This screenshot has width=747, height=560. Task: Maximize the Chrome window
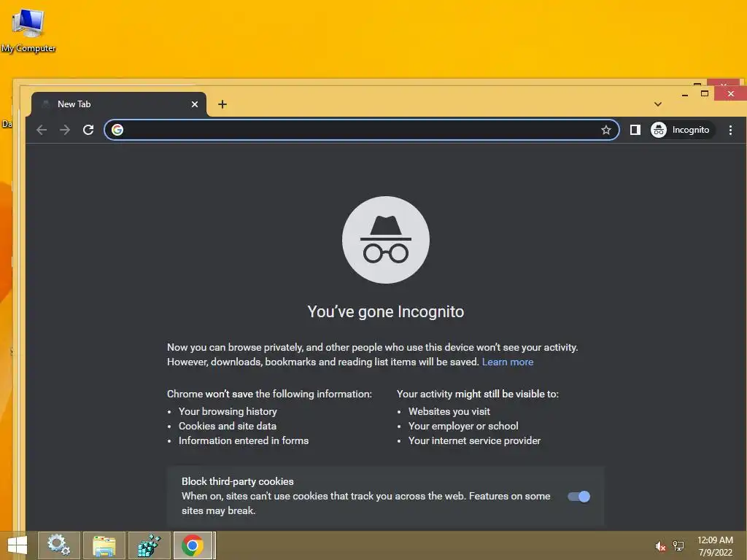[x=705, y=94]
